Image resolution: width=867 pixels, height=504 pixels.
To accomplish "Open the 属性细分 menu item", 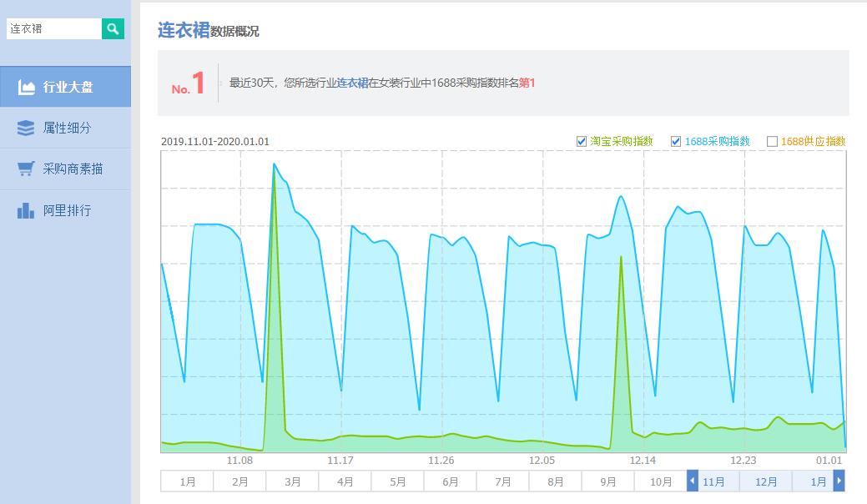I will coord(67,128).
